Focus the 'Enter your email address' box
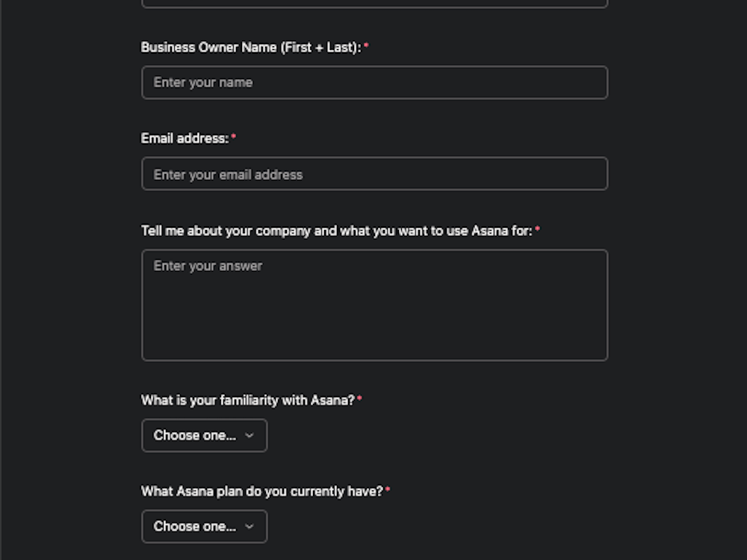 (373, 173)
